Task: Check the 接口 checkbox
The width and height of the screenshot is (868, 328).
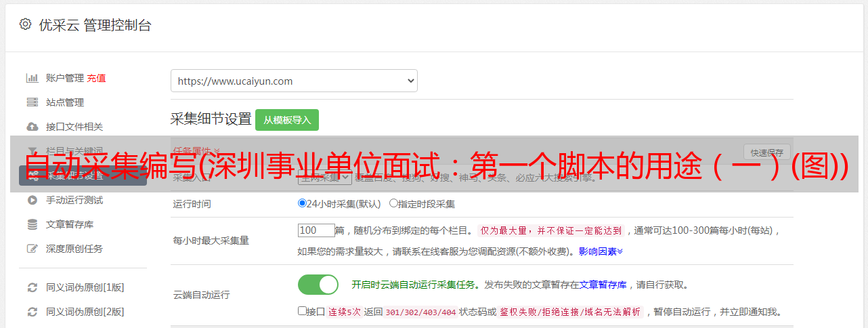Action: tap(303, 312)
